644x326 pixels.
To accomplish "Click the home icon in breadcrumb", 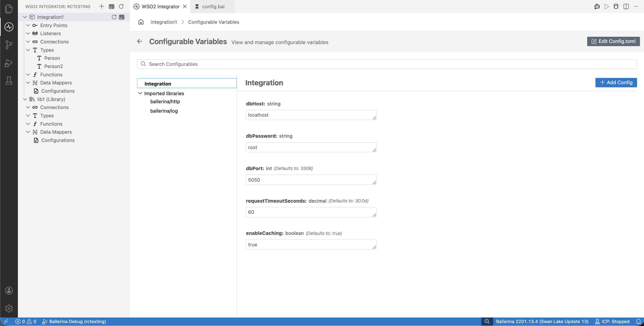I will pyautogui.click(x=141, y=22).
